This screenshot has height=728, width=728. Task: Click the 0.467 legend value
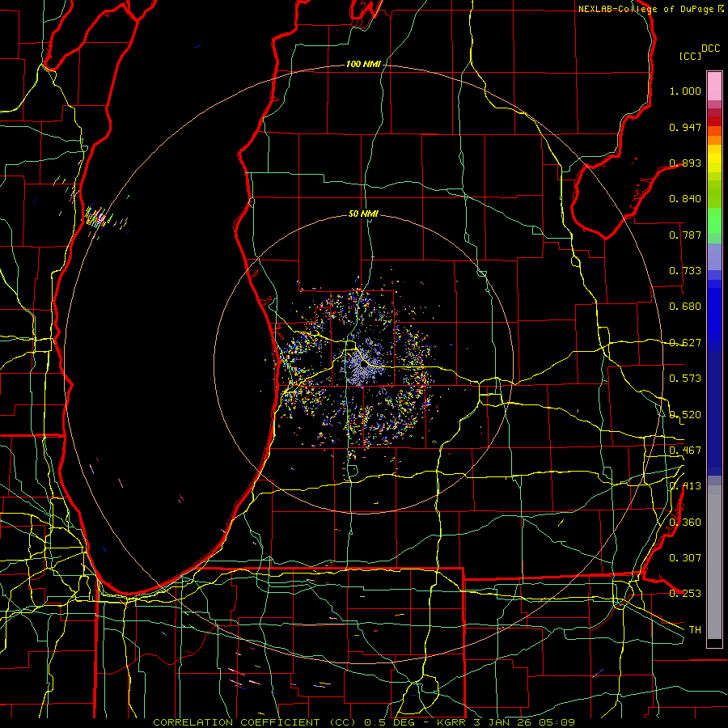pos(685,450)
